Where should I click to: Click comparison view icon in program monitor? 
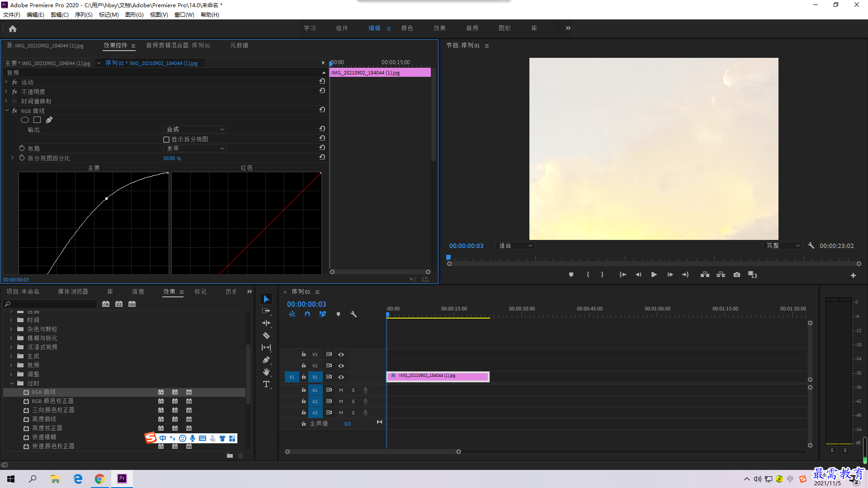753,275
